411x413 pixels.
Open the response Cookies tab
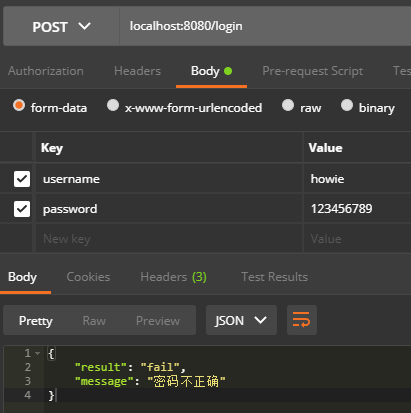pos(88,277)
